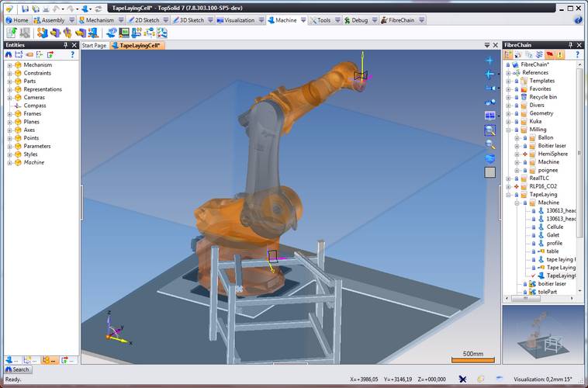This screenshot has width=588, height=388.
Task: Expand the Mechanism node in Entities
Action: point(9,65)
